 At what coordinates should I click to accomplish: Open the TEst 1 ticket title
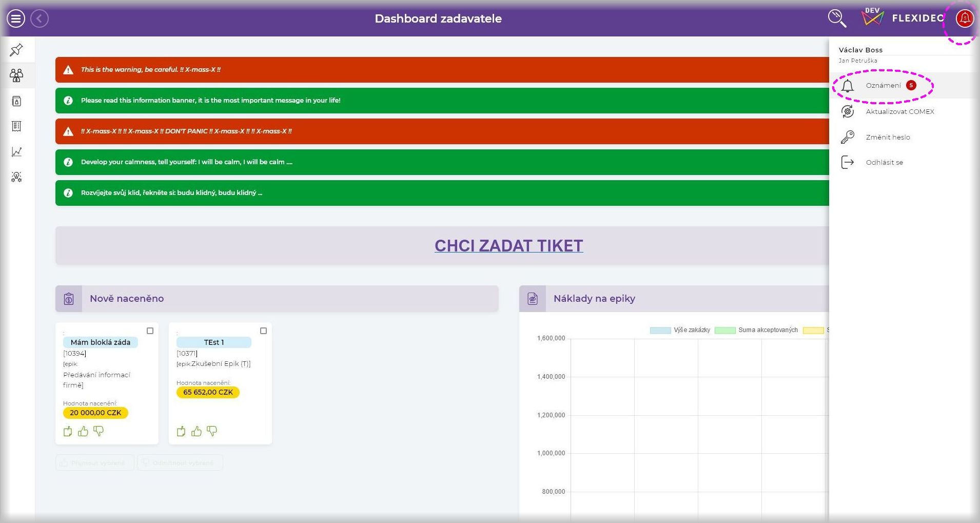[214, 342]
